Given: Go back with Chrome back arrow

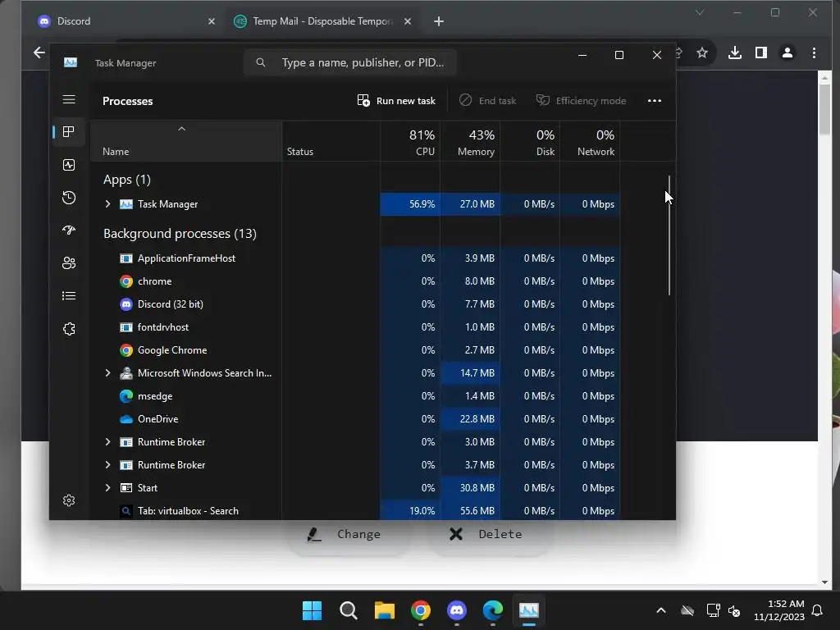Looking at the screenshot, I should click(39, 52).
